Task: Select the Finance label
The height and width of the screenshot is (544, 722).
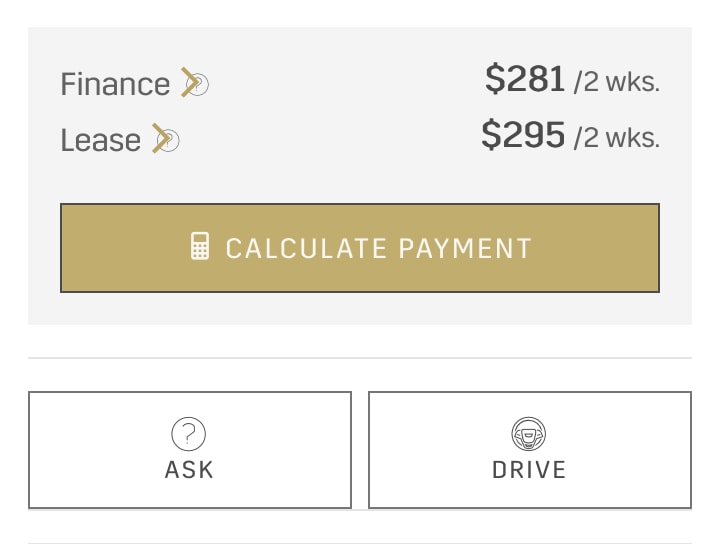Action: [x=115, y=84]
